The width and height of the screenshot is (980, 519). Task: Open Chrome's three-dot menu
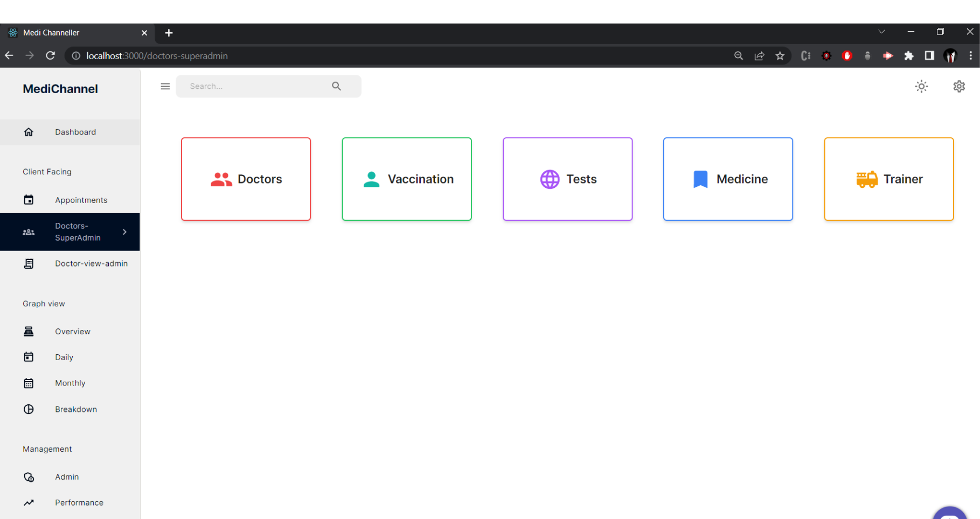972,55
